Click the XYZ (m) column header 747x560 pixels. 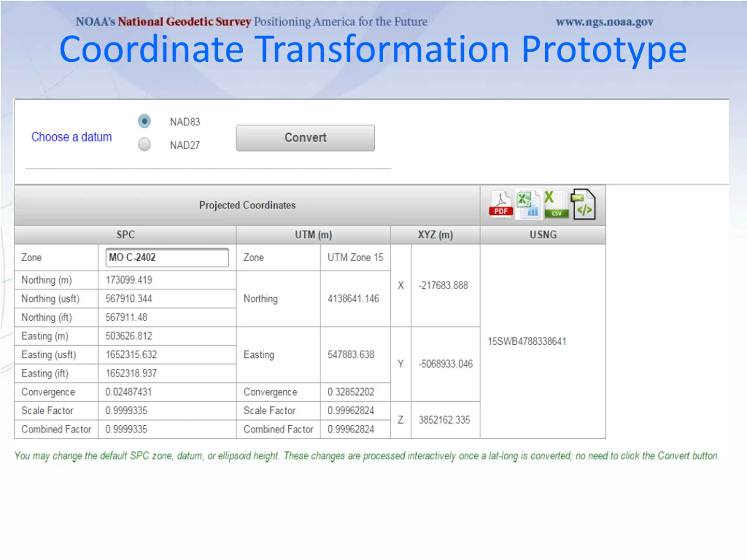(x=435, y=235)
